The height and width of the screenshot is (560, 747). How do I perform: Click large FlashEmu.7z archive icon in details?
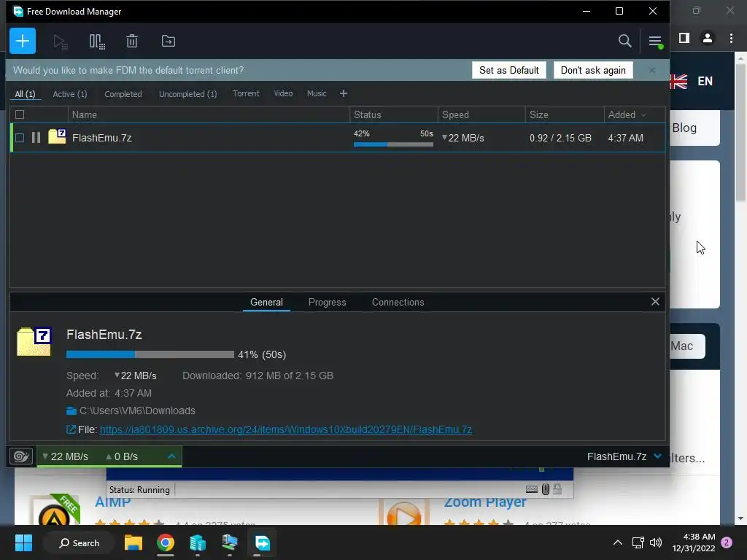coord(34,341)
